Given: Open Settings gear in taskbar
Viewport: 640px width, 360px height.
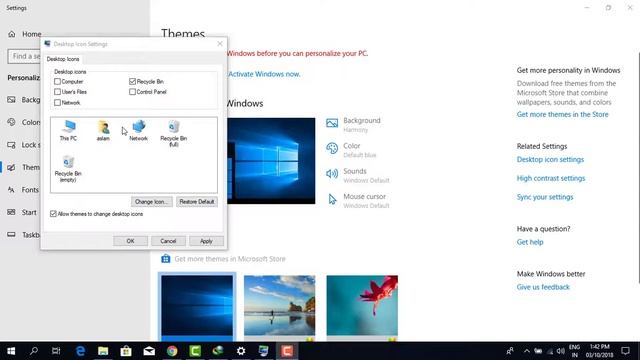Looking at the screenshot, I should tap(241, 351).
